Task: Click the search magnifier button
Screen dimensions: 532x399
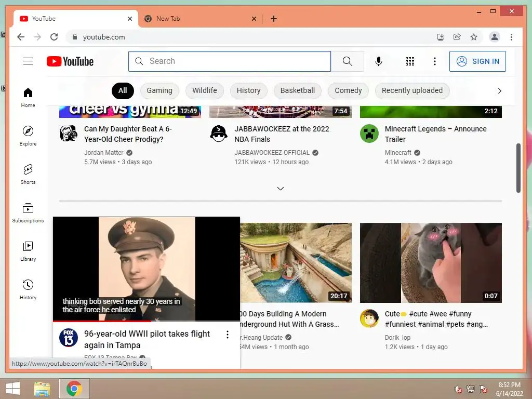Action: pos(347,61)
